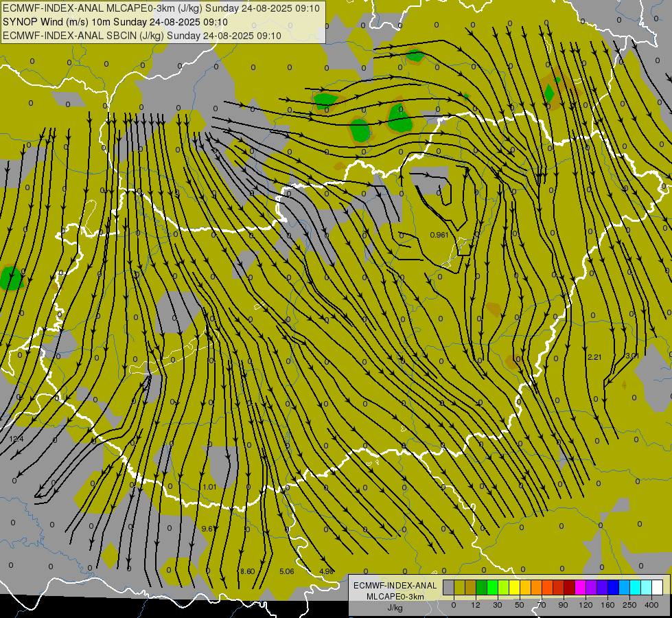This screenshot has width=672, height=618.
Task: Click the map value '5.06'
Action: [x=287, y=571]
